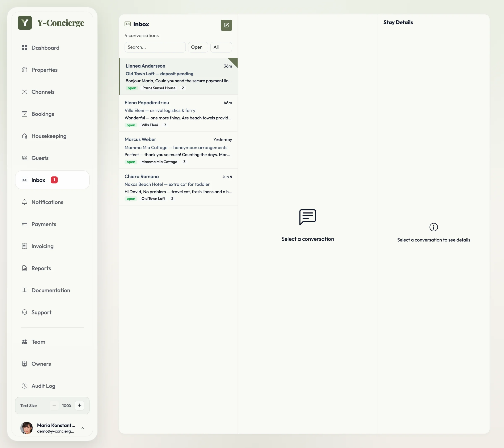This screenshot has height=448, width=504.
Task: Click Maria's profile avatar
Action: pyautogui.click(x=26, y=428)
